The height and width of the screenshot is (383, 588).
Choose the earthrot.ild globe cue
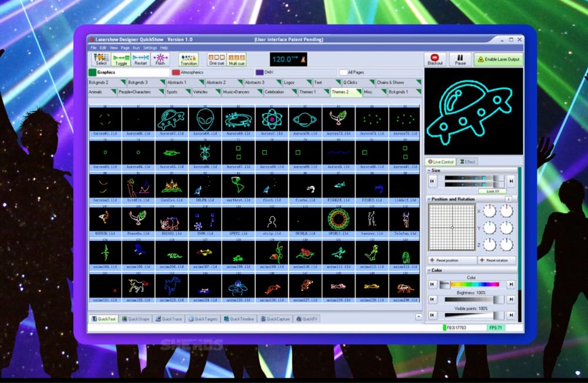(x=238, y=189)
